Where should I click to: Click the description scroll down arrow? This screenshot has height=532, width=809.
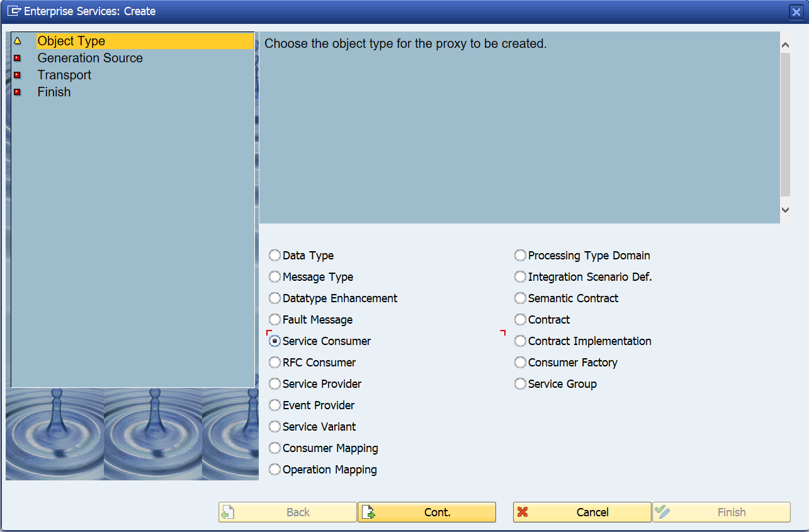tap(785, 210)
